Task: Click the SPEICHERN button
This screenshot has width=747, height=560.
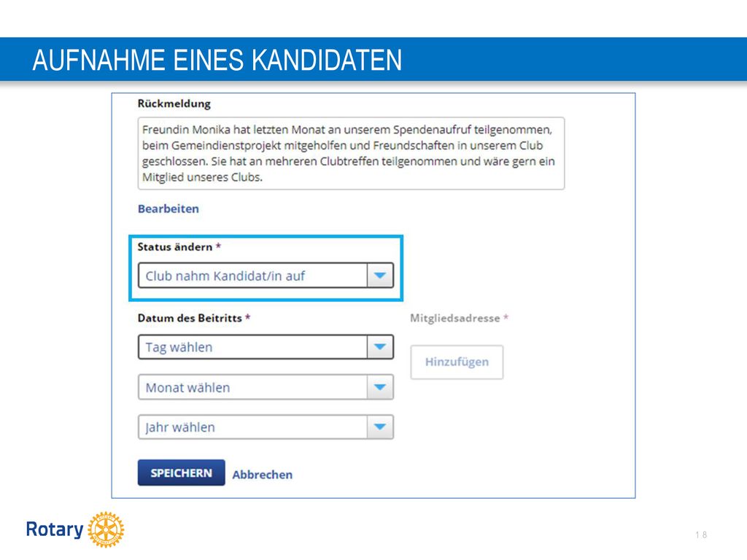Action: (181, 472)
